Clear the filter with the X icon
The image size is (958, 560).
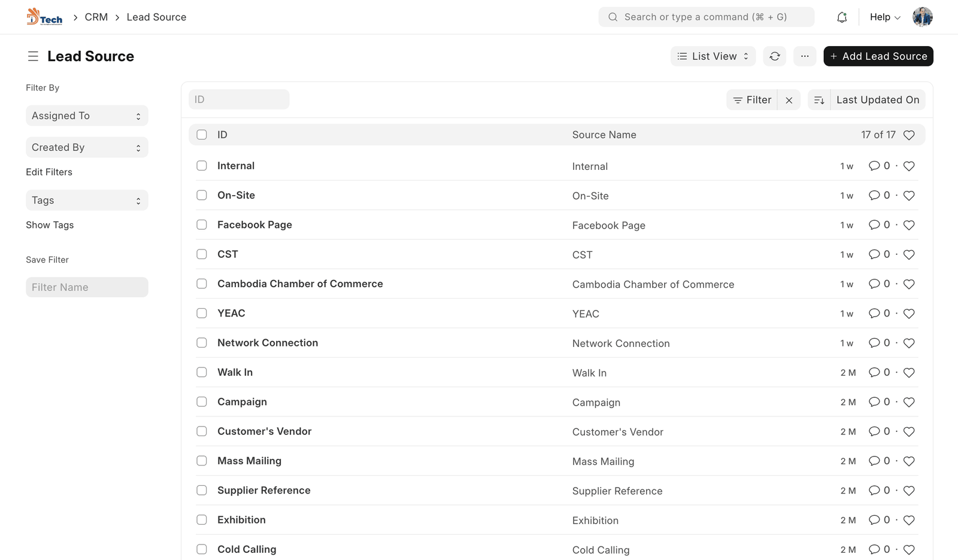[x=789, y=100]
